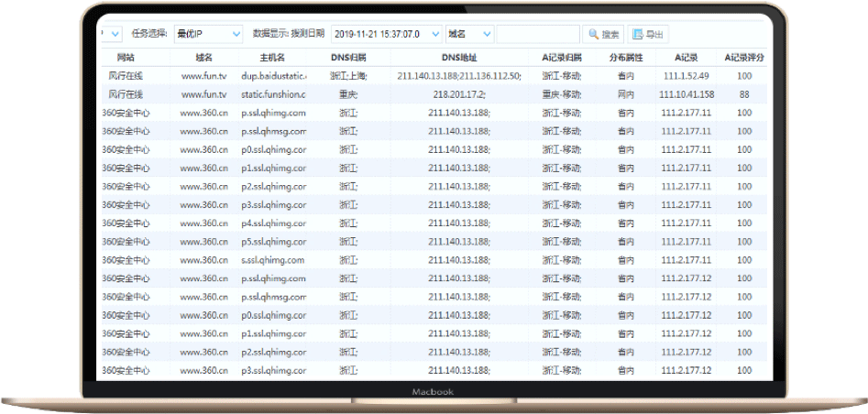Click the 导出 (export) button
The height and width of the screenshot is (414, 868).
(649, 34)
